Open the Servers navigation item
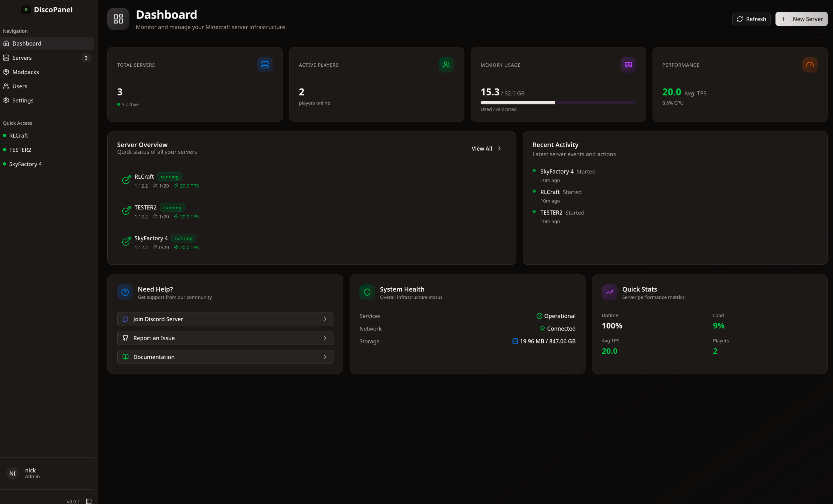 (22, 58)
